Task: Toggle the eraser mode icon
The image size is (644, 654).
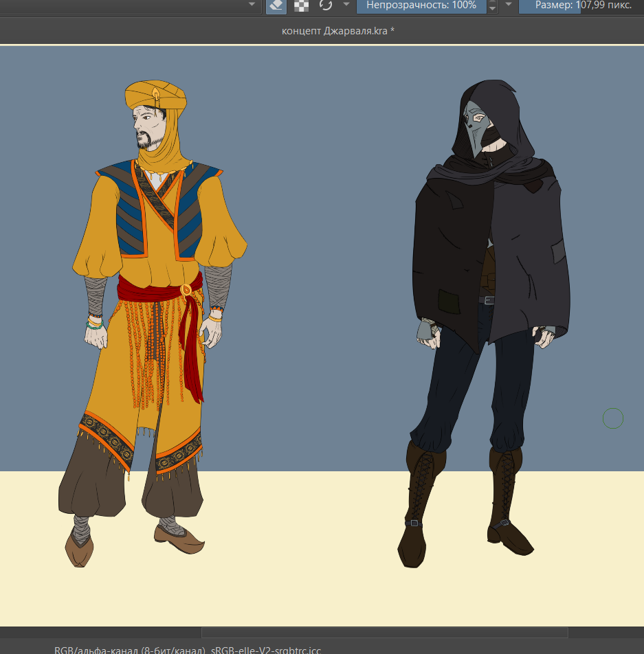Action: (276, 5)
